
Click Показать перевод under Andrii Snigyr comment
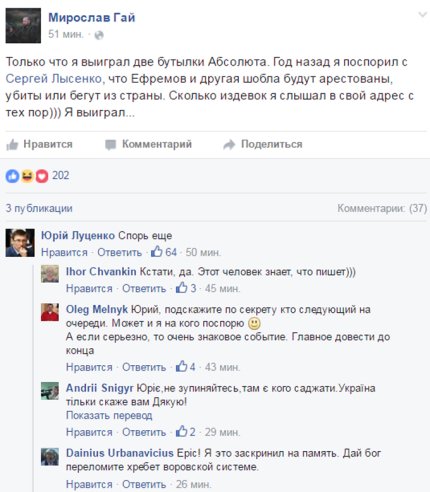pyautogui.click(x=109, y=415)
